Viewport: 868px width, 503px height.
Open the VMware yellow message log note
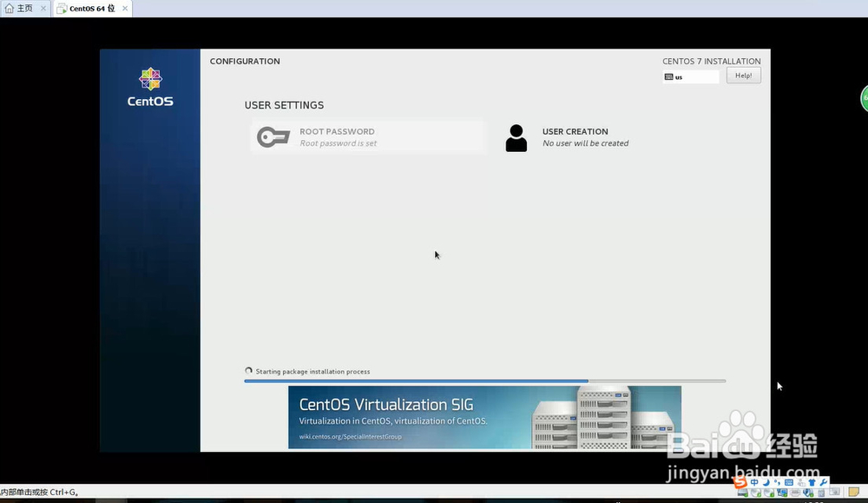click(853, 492)
